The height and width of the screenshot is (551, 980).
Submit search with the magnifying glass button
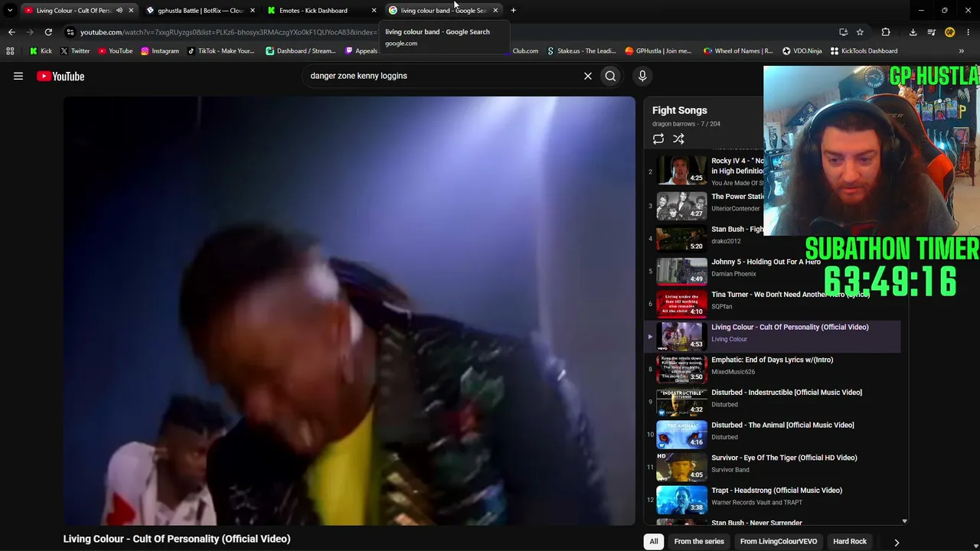coord(610,76)
